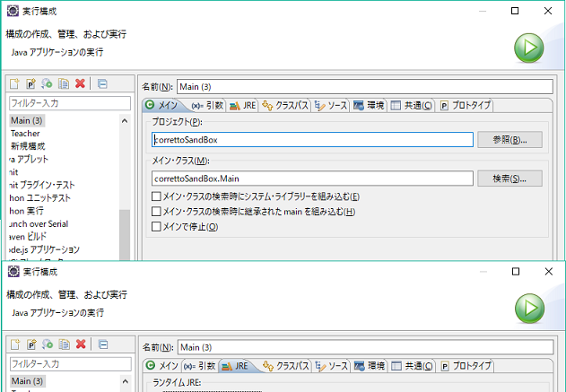
Task: Click Export launch configuration icon in lower window
Action: click(x=48, y=344)
